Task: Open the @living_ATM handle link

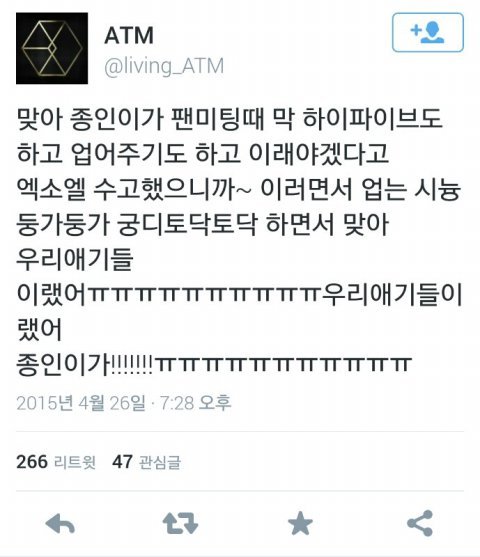Action: click(x=164, y=66)
